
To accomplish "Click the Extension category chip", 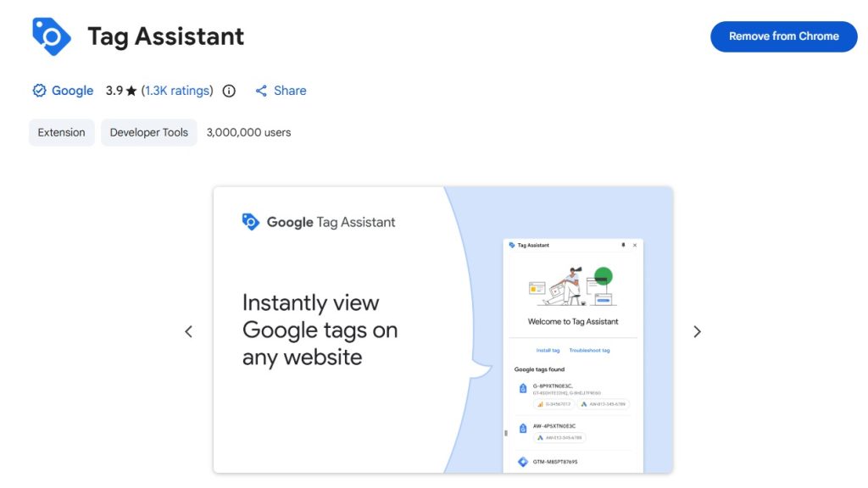I will click(x=60, y=132).
